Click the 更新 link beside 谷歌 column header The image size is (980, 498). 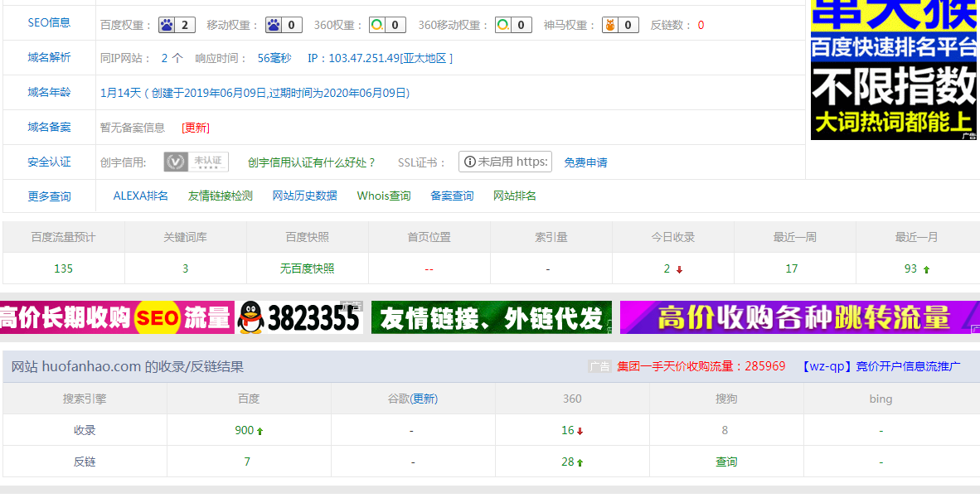424,399
